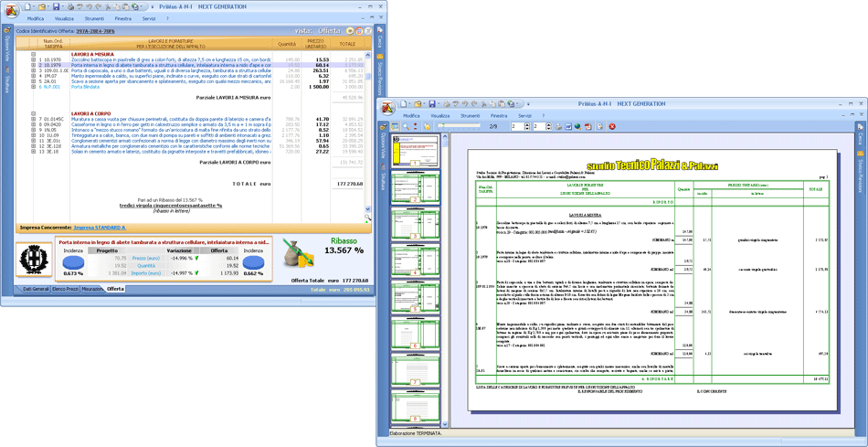Click municipal crest emblem in left window
The image size is (868, 447).
pos(35,260)
